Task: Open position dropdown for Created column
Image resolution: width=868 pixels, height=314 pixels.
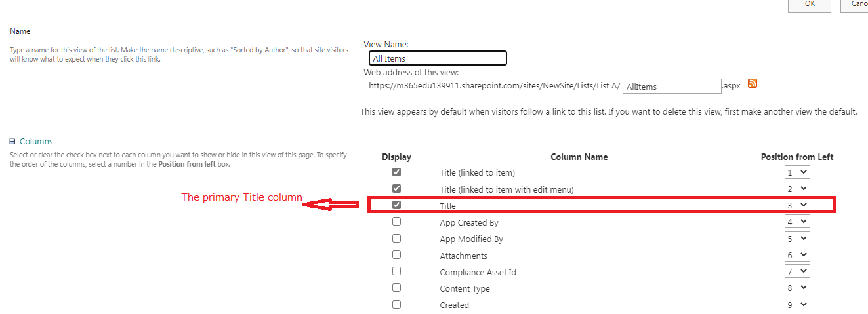Action: (x=798, y=304)
